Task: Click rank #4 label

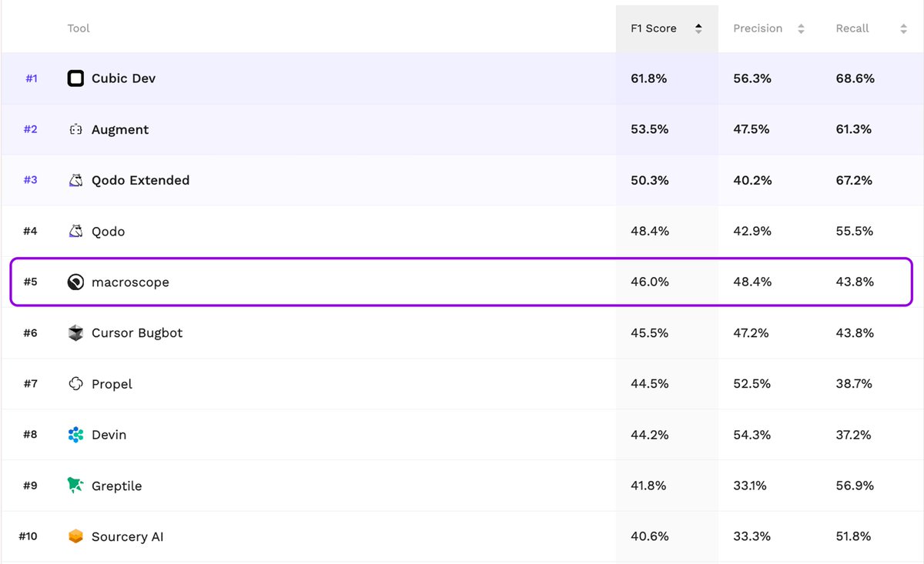Action: [x=30, y=231]
